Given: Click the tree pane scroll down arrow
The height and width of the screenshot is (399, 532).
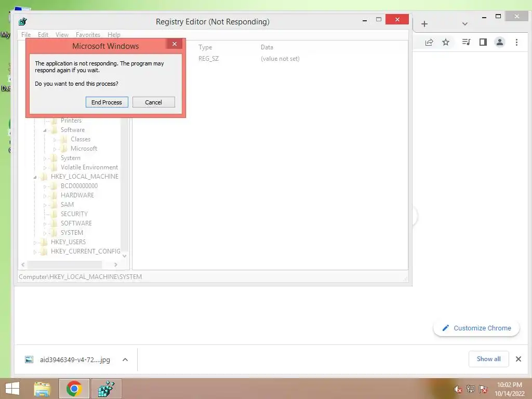Looking at the screenshot, I should (125, 256).
